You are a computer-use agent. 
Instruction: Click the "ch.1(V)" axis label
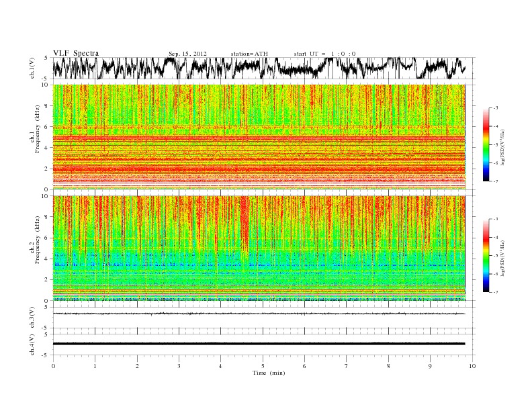(x=32, y=68)
